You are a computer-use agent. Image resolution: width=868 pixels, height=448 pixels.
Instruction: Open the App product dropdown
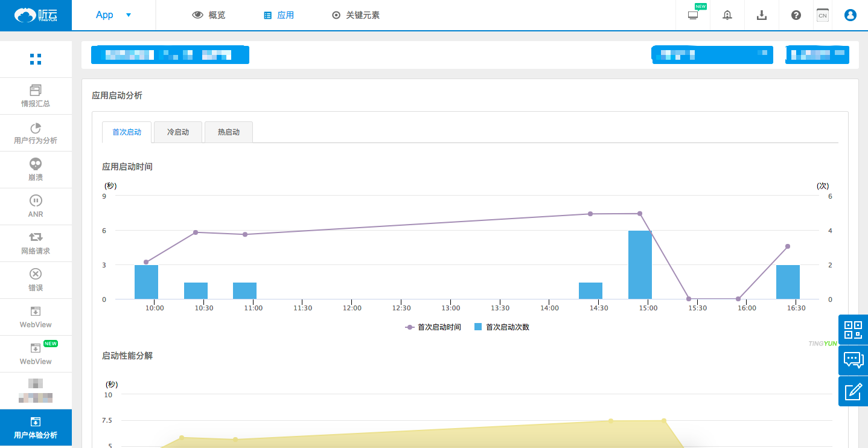coord(113,15)
